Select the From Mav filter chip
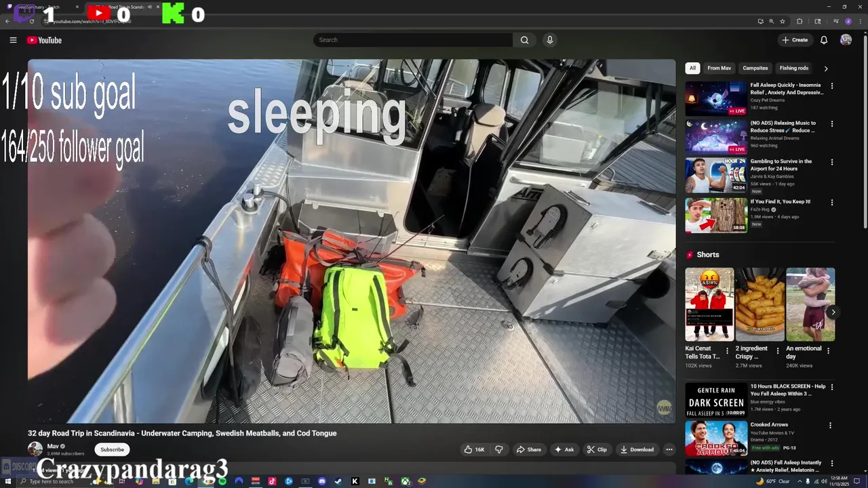 pos(719,68)
